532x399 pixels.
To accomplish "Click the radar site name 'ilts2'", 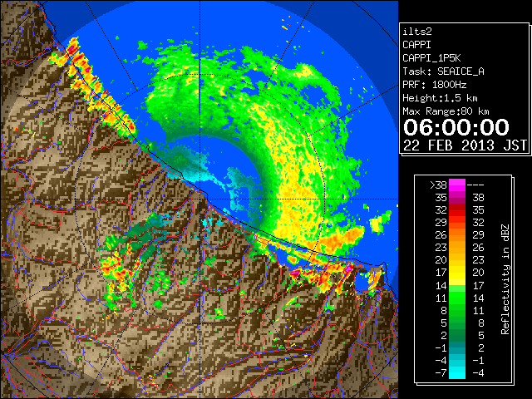I will (x=417, y=32).
